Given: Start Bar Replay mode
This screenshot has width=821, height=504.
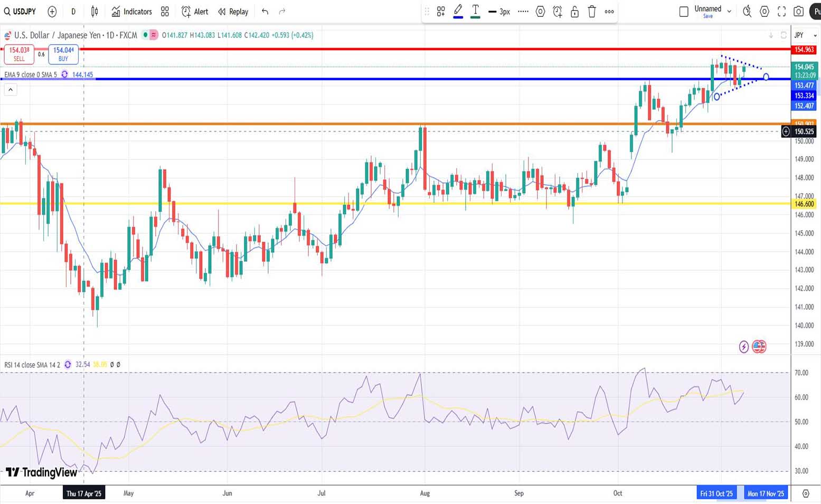Looking at the screenshot, I should point(233,12).
